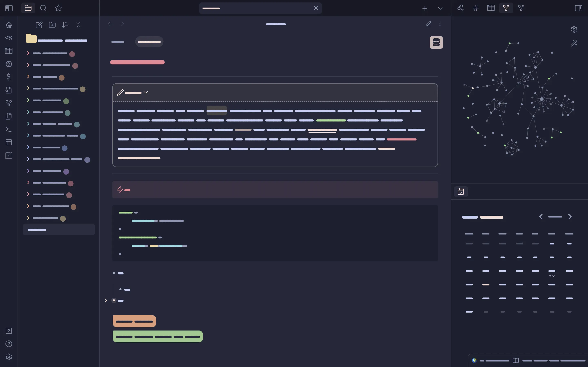The image size is (588, 367).
Task: Collapse all folders in the explorer
Action: pos(78,25)
